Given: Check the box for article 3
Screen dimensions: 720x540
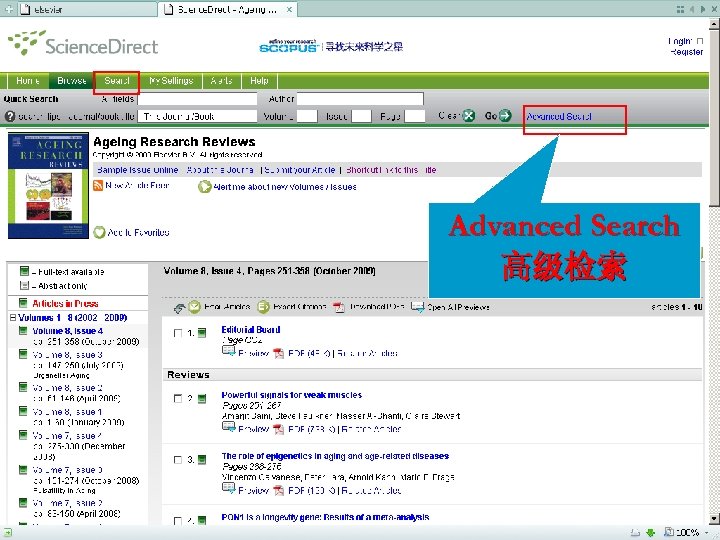Looking at the screenshot, I should pyautogui.click(x=178, y=460).
